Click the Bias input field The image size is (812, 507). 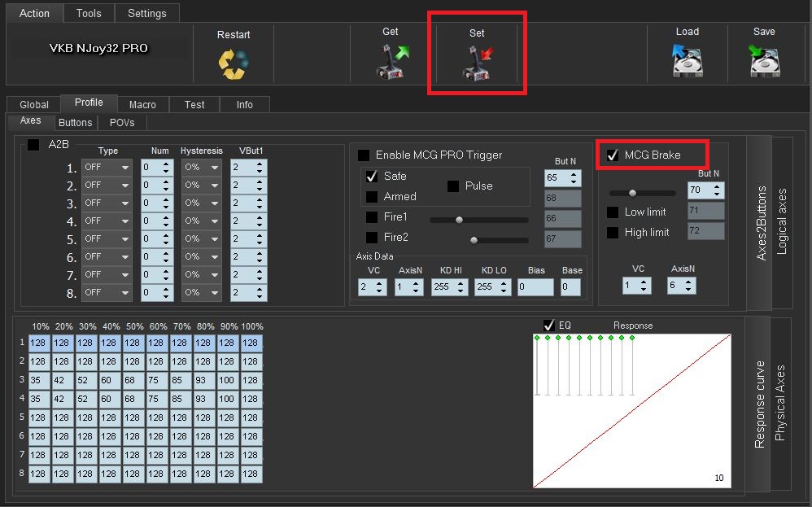[535, 287]
